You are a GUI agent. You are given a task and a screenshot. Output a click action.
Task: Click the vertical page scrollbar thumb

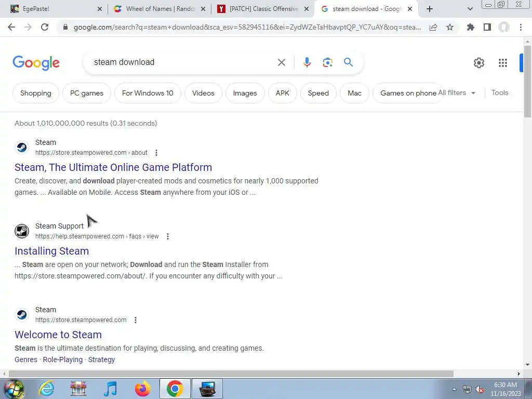527,82
